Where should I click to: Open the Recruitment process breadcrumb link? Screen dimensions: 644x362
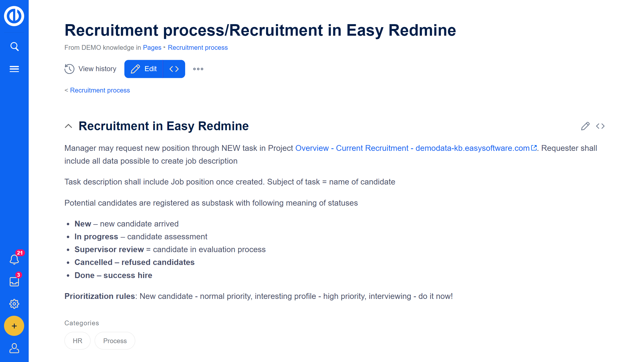198,47
